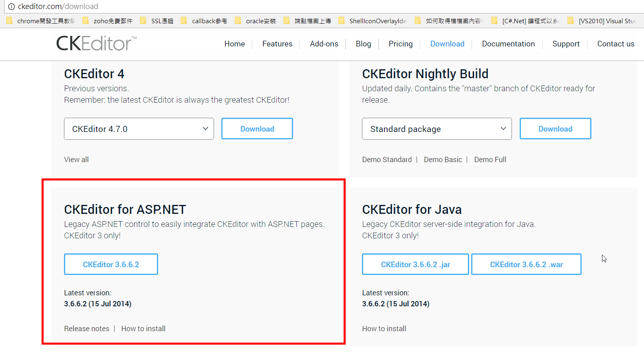Click the CKEditor 4 heading
The image size is (644, 354).
pyautogui.click(x=94, y=74)
